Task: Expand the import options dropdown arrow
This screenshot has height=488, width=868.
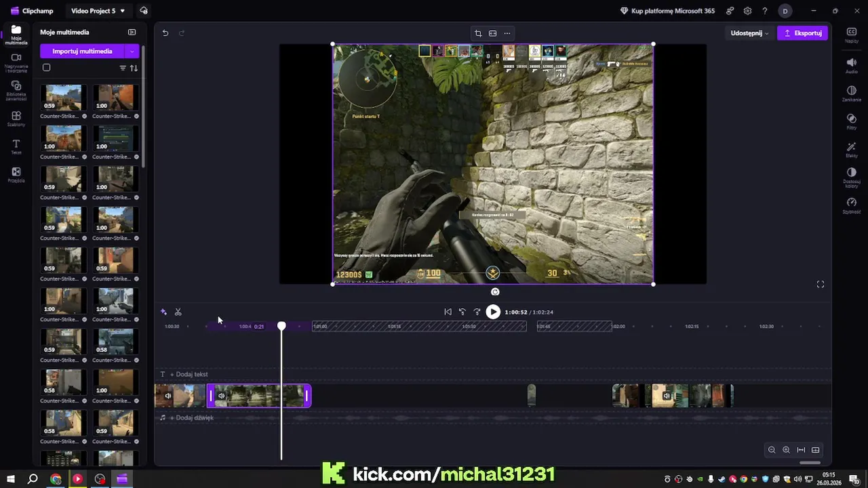Action: tap(132, 51)
